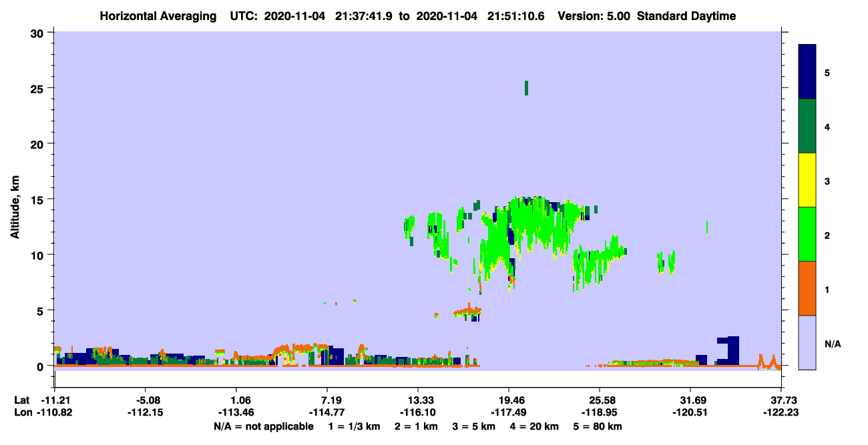Click the 15 altitude tick label
868x445 pixels.
tap(39, 199)
